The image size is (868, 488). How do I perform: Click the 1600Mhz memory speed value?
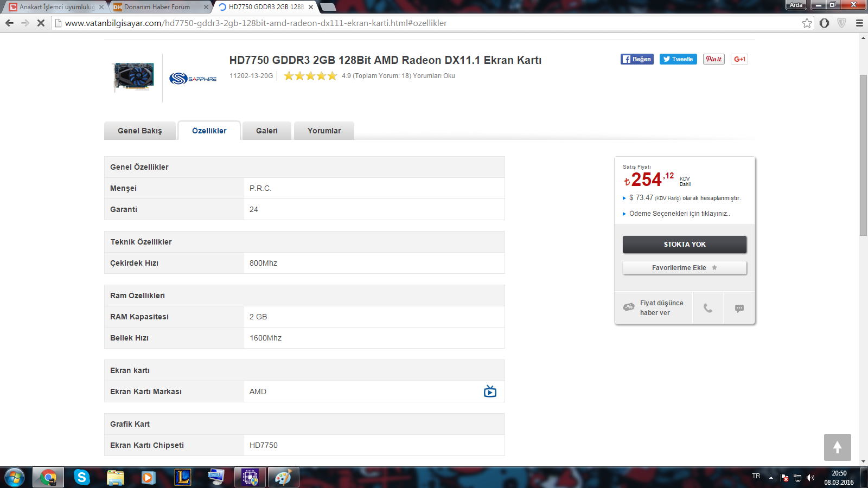265,338
